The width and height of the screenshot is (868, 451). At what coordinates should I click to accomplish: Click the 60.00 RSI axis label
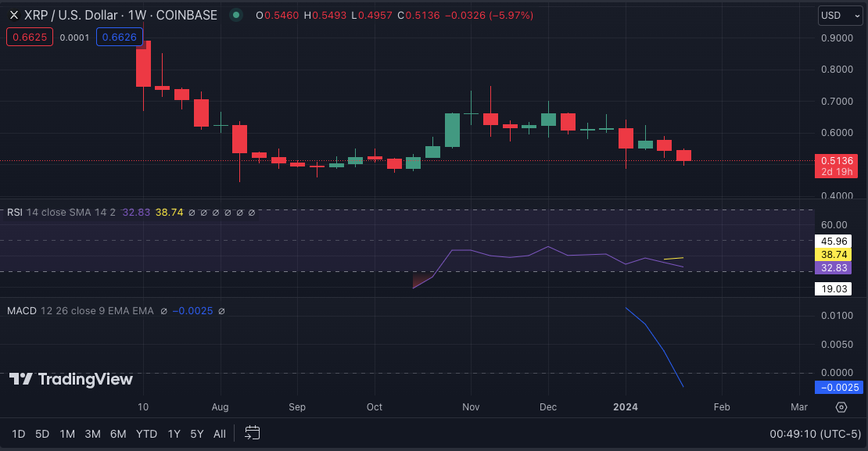tap(834, 225)
